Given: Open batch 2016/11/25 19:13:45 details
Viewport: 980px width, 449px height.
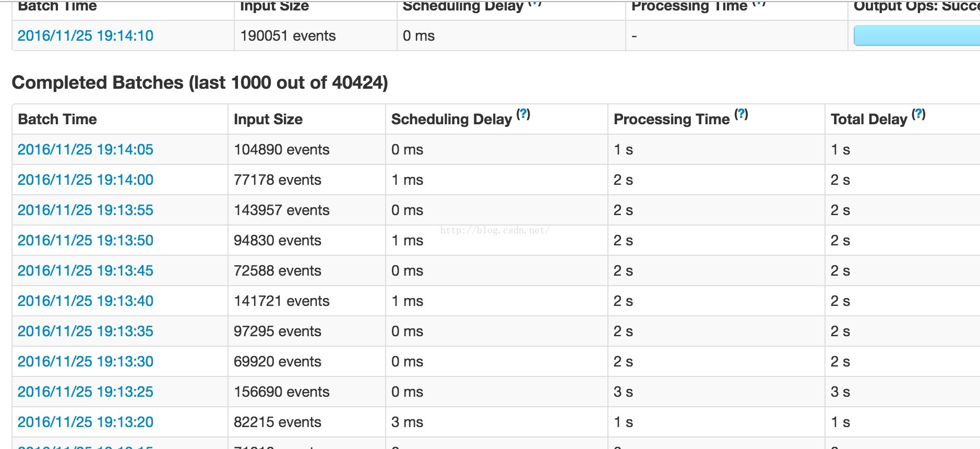Looking at the screenshot, I should pos(86,270).
